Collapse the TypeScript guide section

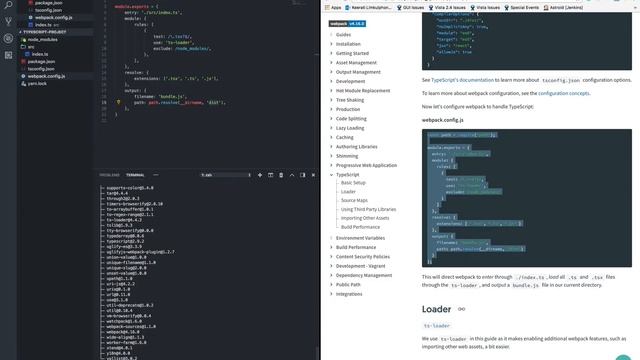point(331,175)
